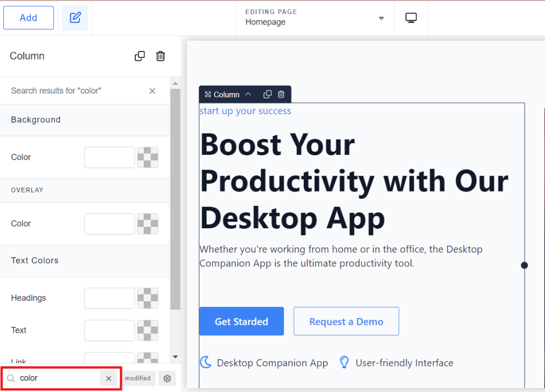Click the Request a Demo button
The height and width of the screenshot is (392, 545).
[346, 321]
